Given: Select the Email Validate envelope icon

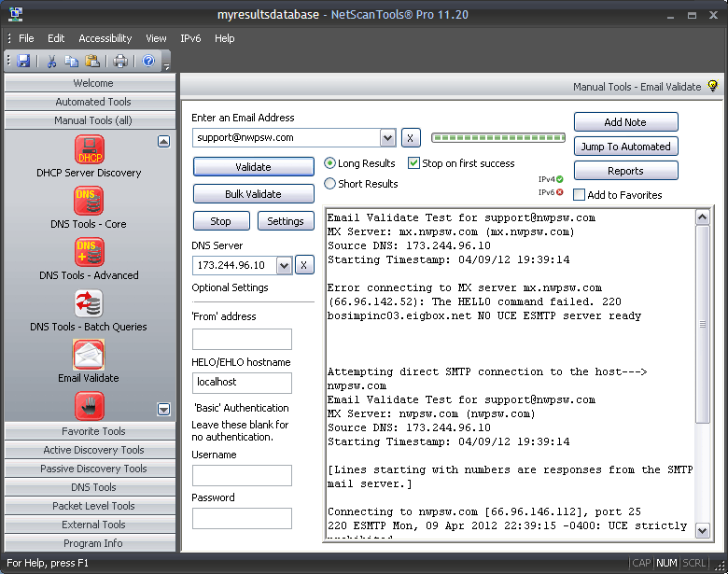Looking at the screenshot, I should [89, 355].
